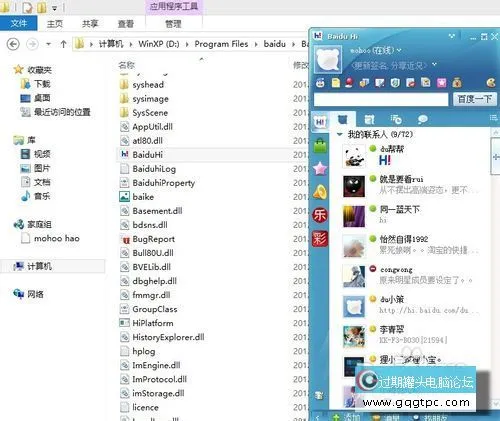Expand the breadcrumb arrow after Program Files
This screenshot has height=421, width=500.
click(256, 44)
